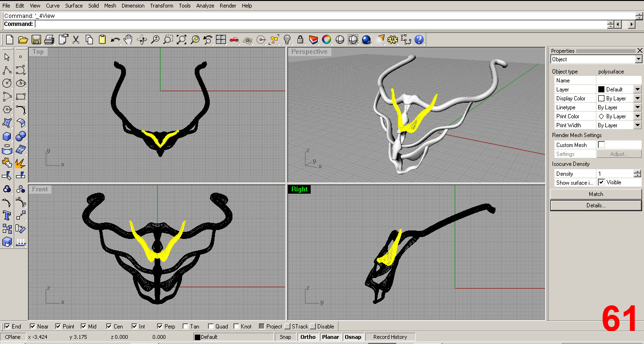Uncheck the isocurve Visible checkbox
The image size is (644, 344).
pos(601,182)
